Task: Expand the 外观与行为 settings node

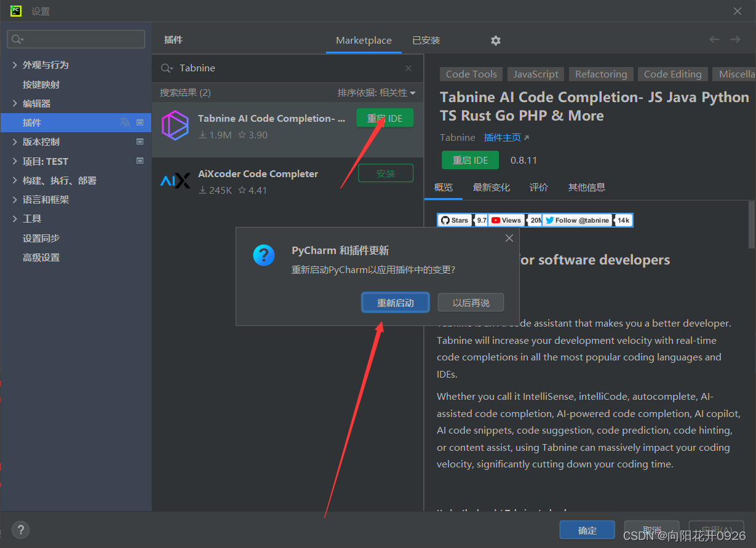Action: point(15,65)
